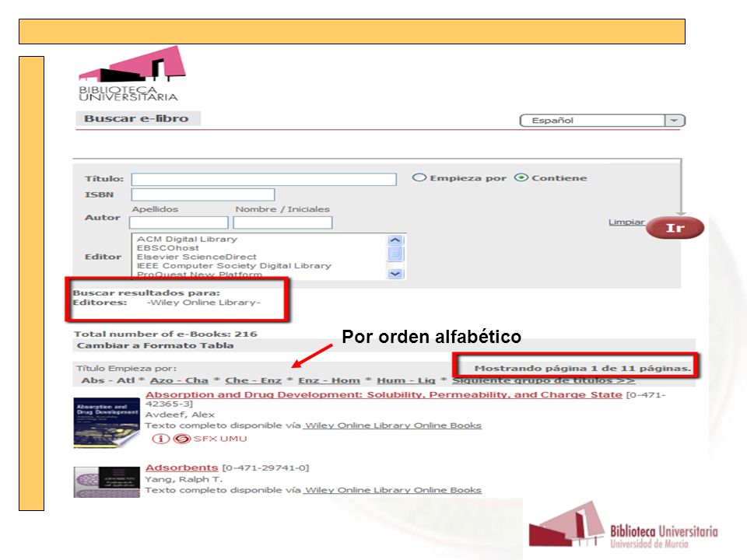The image size is (747, 560).
Task: Click the Nombre / Iniciales field
Action: pyautogui.click(x=282, y=222)
